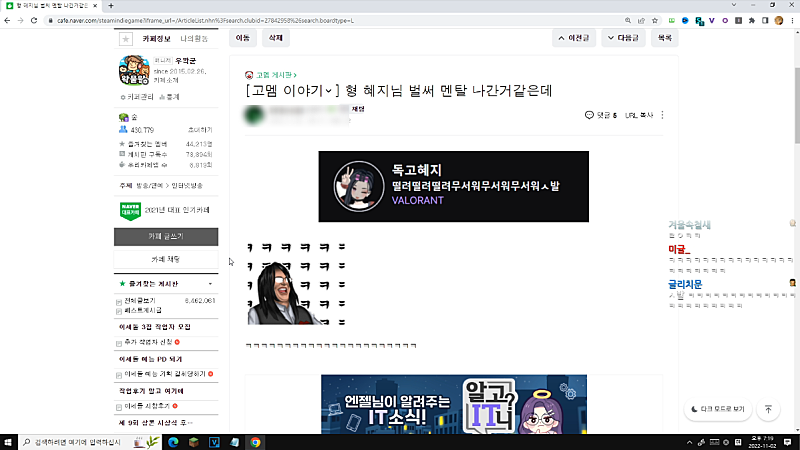Click the browser back arrow
Screen dimensions: 800x450
coord(7,20)
